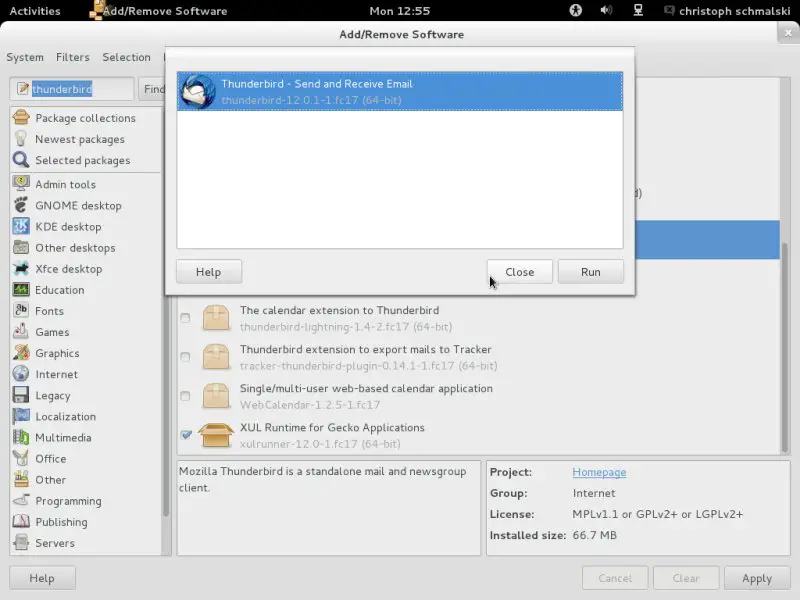800x600 pixels.
Task: Open the Add/Remove Software app menu in top bar
Action: tap(159, 11)
